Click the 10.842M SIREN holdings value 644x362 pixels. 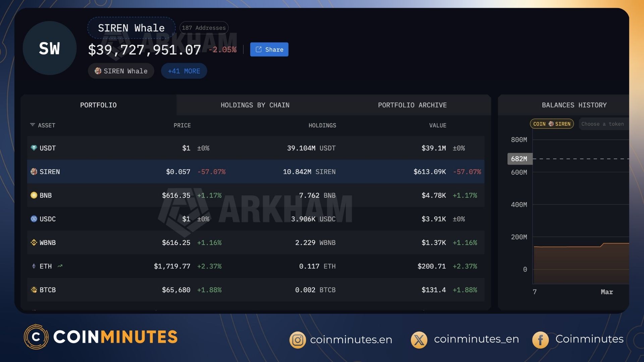pyautogui.click(x=309, y=172)
